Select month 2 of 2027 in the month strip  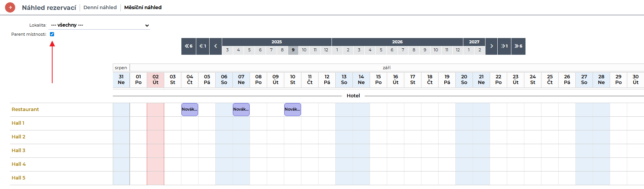point(480,50)
